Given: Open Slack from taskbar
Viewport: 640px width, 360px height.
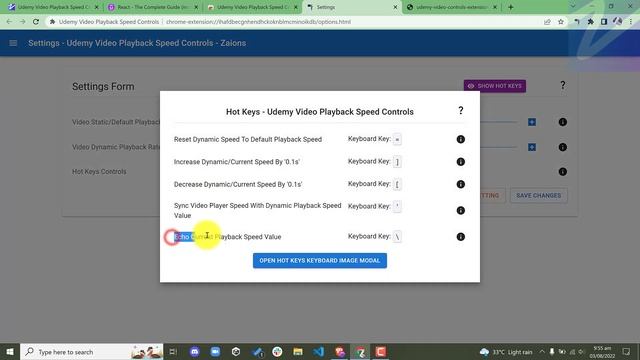Looking at the screenshot, I should (277, 351).
